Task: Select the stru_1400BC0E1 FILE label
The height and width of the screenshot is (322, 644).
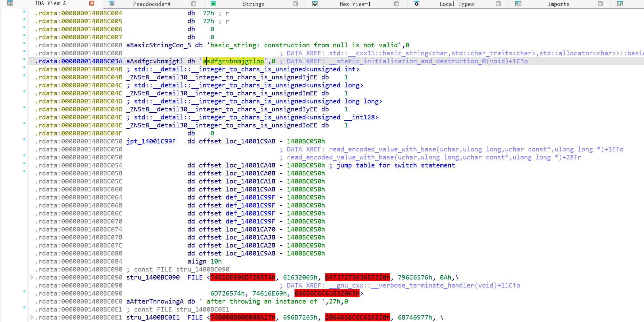Action: point(153,317)
